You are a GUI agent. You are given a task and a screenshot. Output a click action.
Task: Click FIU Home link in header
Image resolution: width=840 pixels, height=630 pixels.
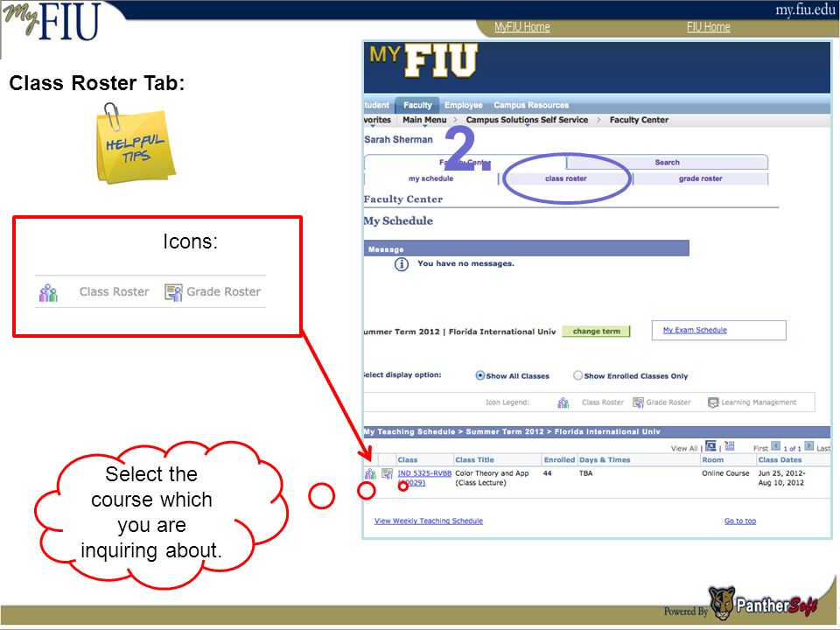(x=708, y=27)
